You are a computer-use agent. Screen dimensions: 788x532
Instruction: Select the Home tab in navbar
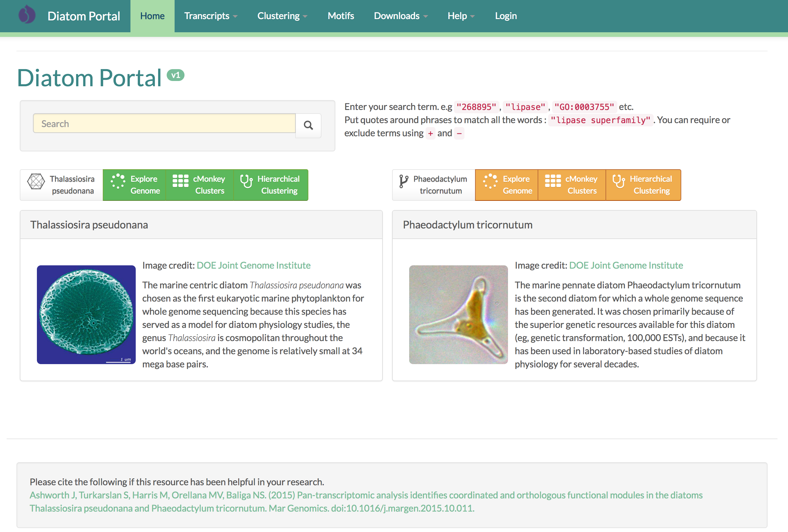pyautogui.click(x=152, y=16)
